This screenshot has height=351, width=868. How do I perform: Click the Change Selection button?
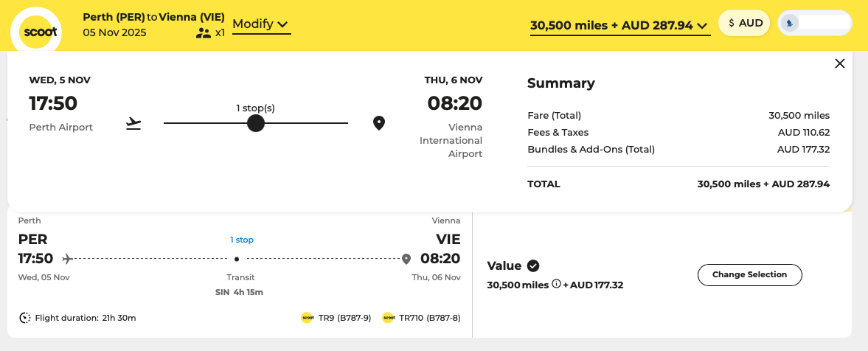[749, 274]
